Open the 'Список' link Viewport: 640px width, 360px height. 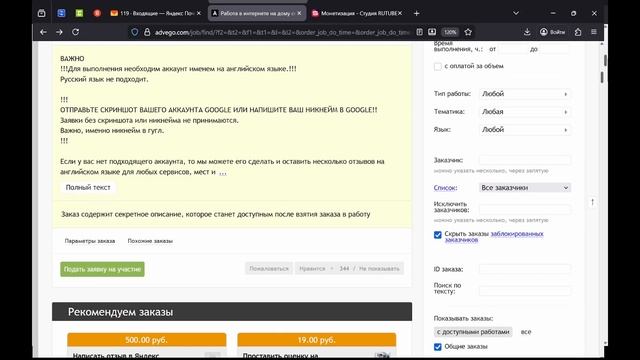point(445,188)
